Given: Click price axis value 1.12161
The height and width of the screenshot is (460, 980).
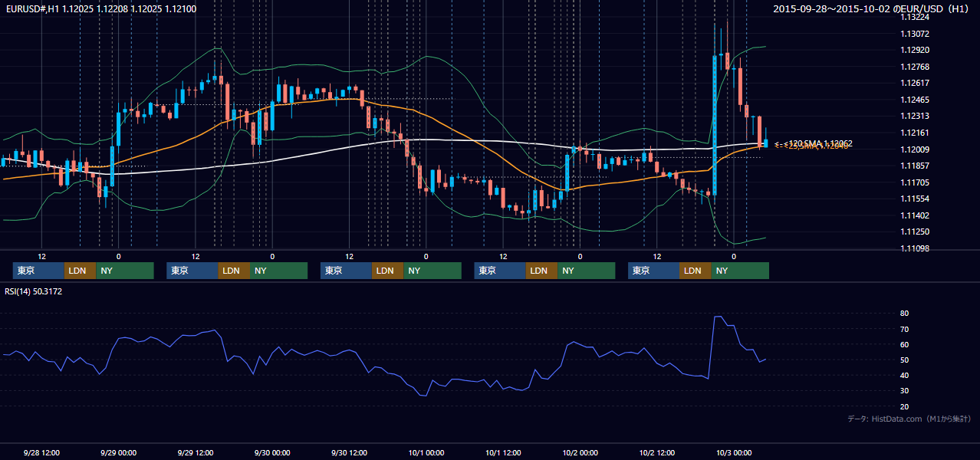Looking at the screenshot, I should [x=915, y=133].
